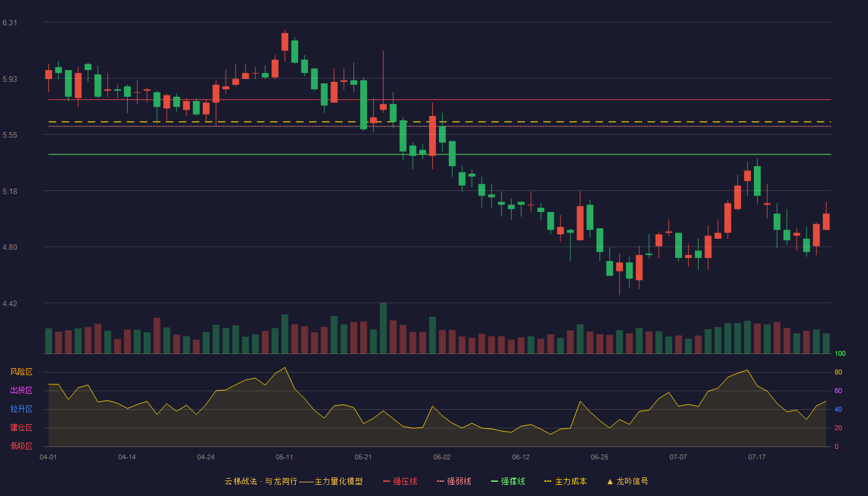Click the yellow dashed 主力成本 legend marker
Screen dimensions: 868x496
[547, 481]
